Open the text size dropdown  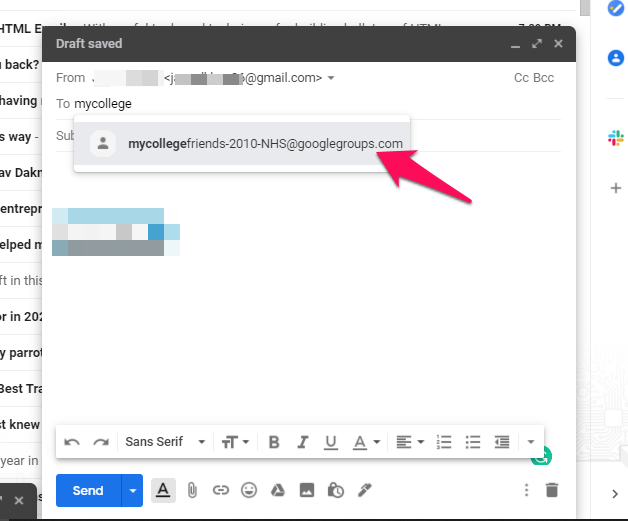click(236, 442)
